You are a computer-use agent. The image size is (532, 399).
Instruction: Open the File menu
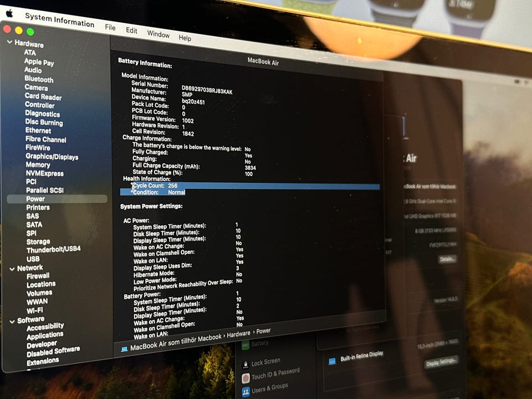point(110,27)
